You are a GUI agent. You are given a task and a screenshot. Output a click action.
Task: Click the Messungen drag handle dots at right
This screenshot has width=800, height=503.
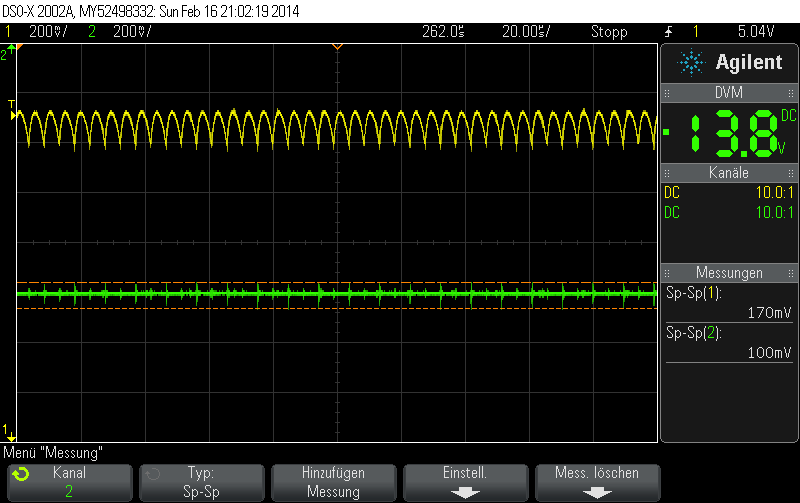coord(791,273)
